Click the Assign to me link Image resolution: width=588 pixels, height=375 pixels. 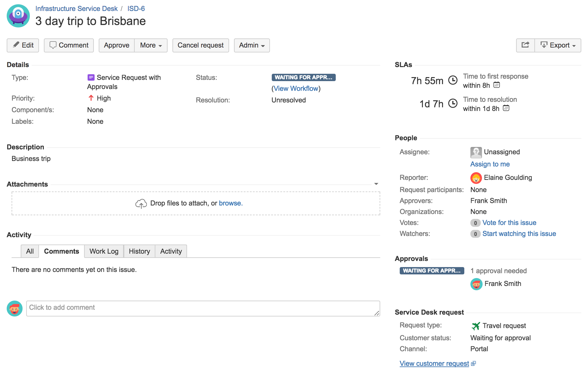(x=490, y=164)
